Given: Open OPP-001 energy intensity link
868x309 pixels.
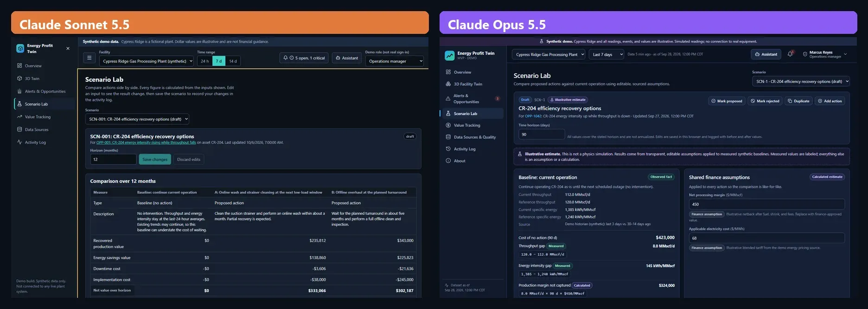Looking at the screenshot, I should click(x=146, y=142).
